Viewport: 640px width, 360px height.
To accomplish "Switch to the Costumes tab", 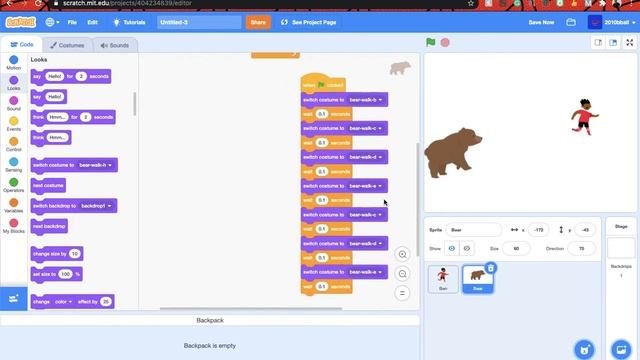I will coord(67,45).
